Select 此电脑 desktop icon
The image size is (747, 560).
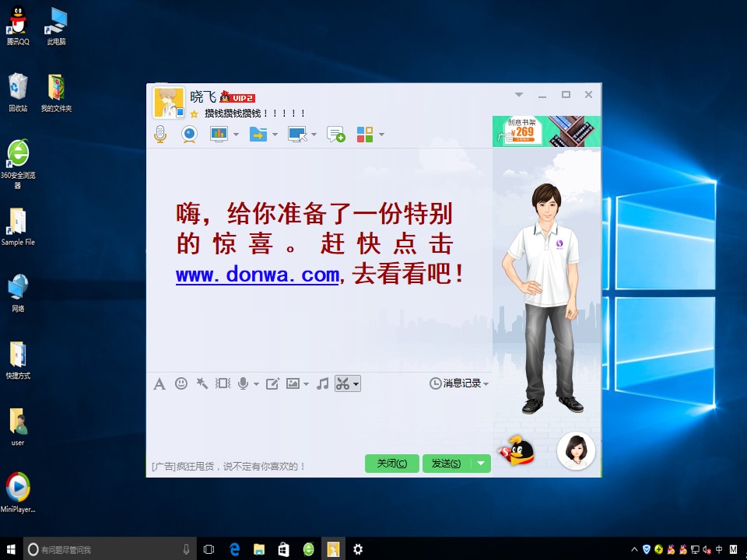pos(56,26)
